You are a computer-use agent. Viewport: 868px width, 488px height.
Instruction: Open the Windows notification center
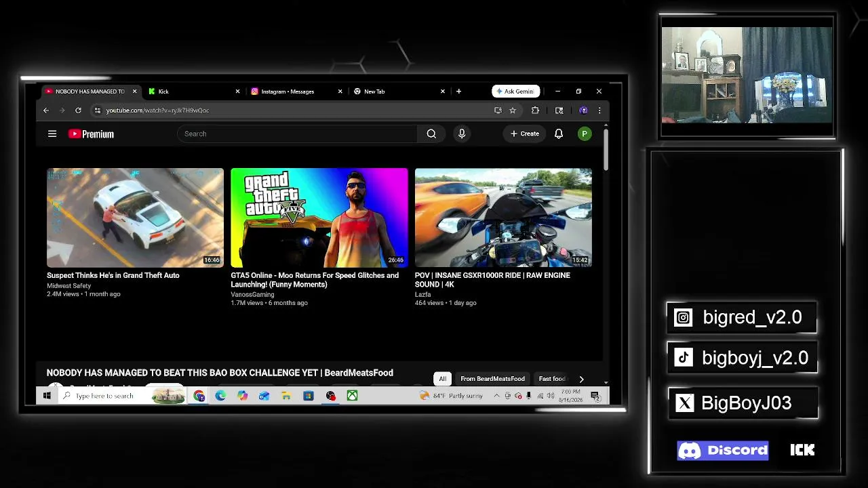[595, 396]
